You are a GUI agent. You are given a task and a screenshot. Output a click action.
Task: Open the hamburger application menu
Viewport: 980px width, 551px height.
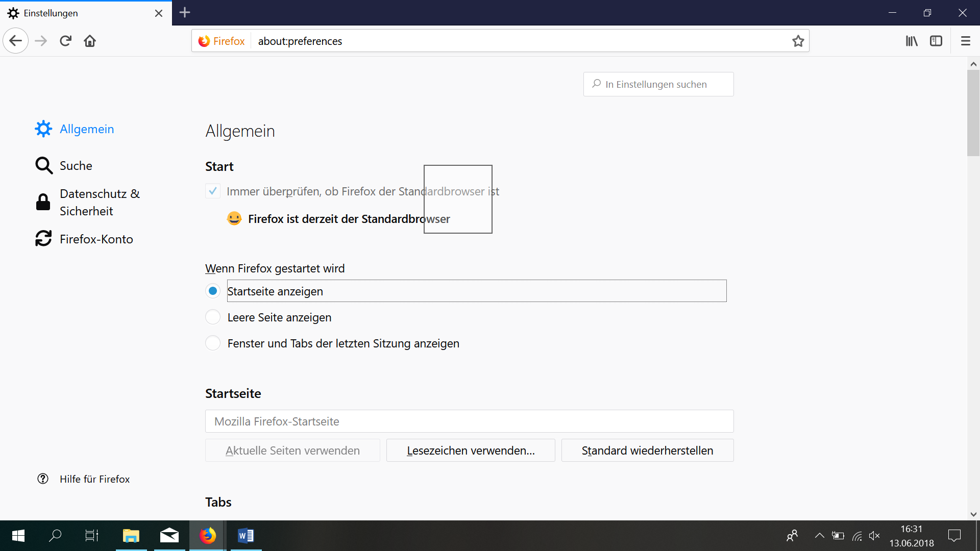(x=965, y=41)
